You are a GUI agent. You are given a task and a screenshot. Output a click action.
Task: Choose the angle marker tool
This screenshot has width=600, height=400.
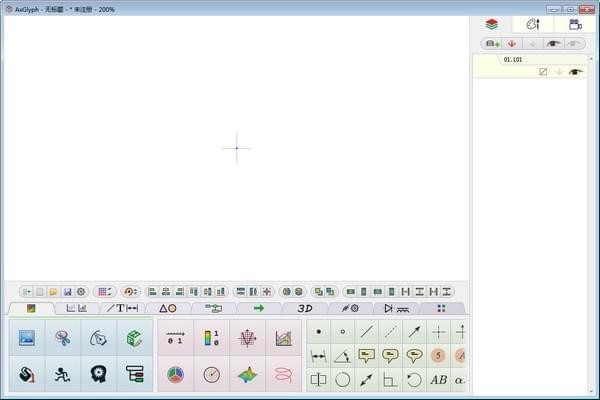coord(342,355)
